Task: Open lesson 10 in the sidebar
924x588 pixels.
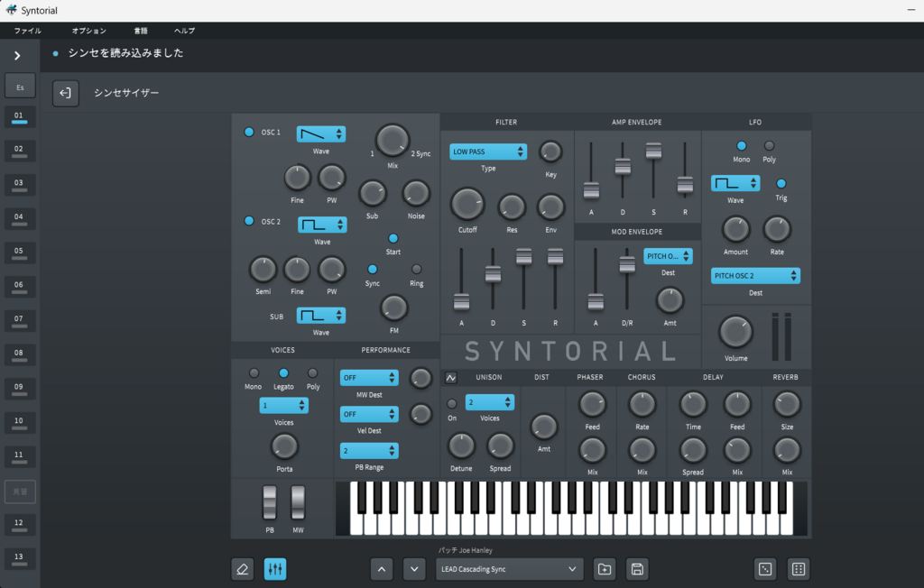Action: point(20,422)
